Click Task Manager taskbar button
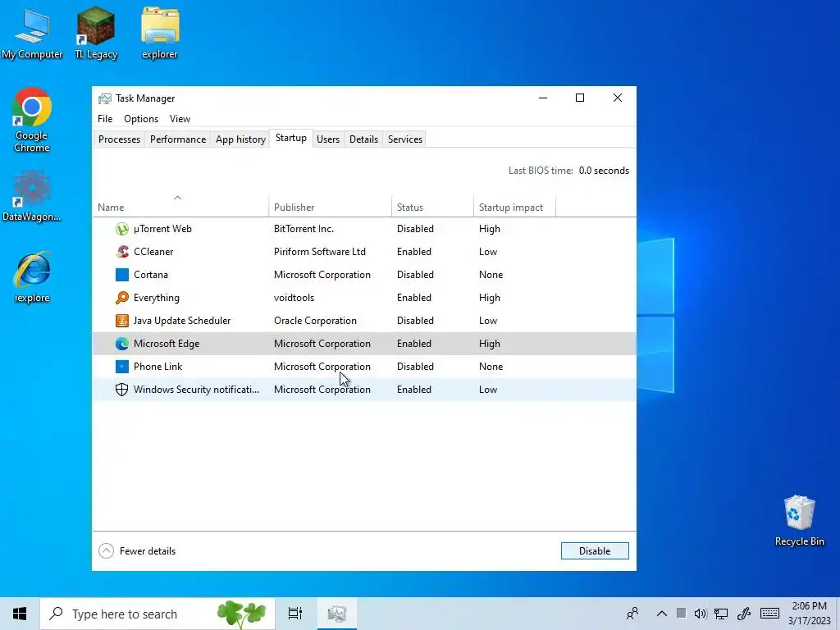Viewport: 840px width, 630px height. pos(337,614)
